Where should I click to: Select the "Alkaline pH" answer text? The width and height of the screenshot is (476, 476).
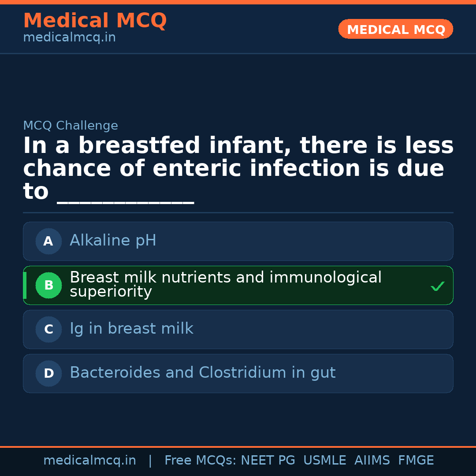(113, 241)
